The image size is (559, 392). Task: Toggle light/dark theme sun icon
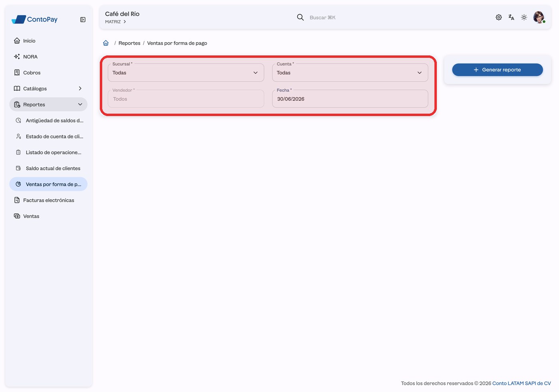tap(524, 17)
